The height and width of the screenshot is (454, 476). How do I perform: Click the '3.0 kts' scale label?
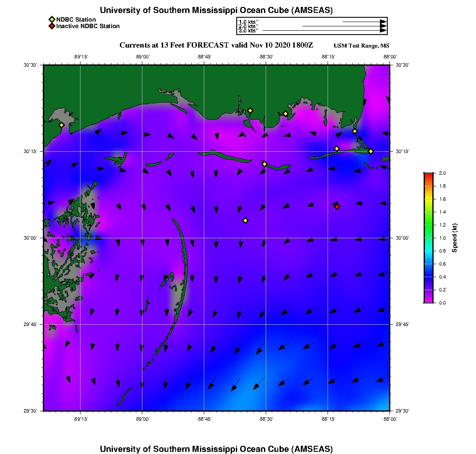(248, 31)
